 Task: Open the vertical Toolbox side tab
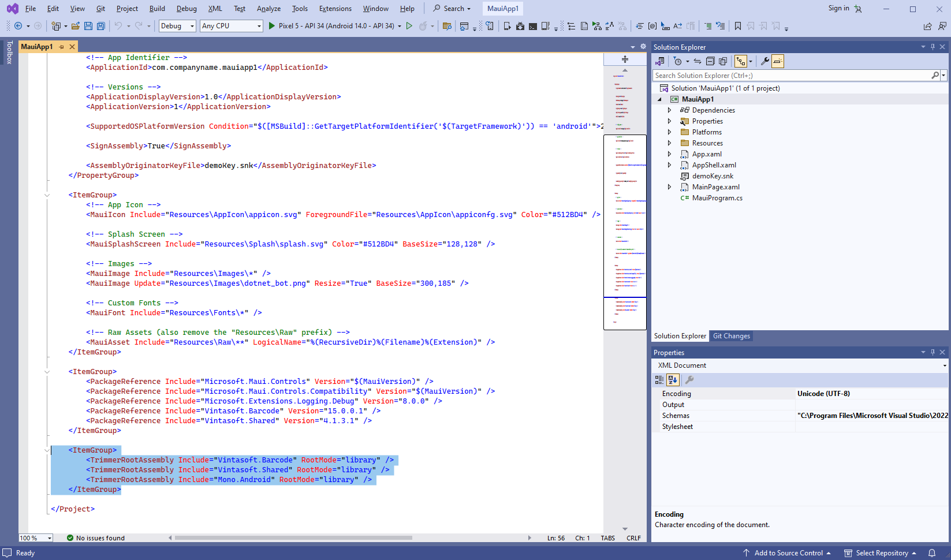point(9,52)
